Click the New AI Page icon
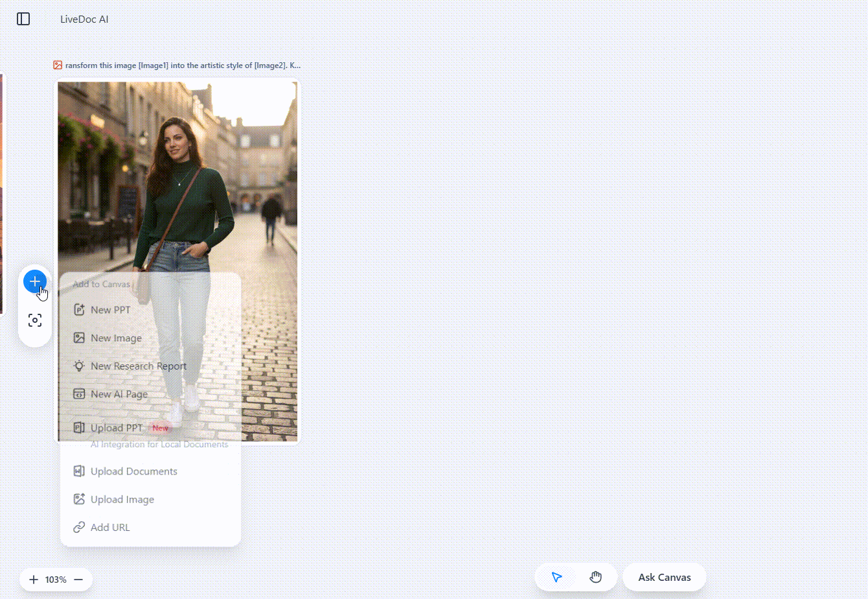The image size is (868, 599). [x=78, y=393]
